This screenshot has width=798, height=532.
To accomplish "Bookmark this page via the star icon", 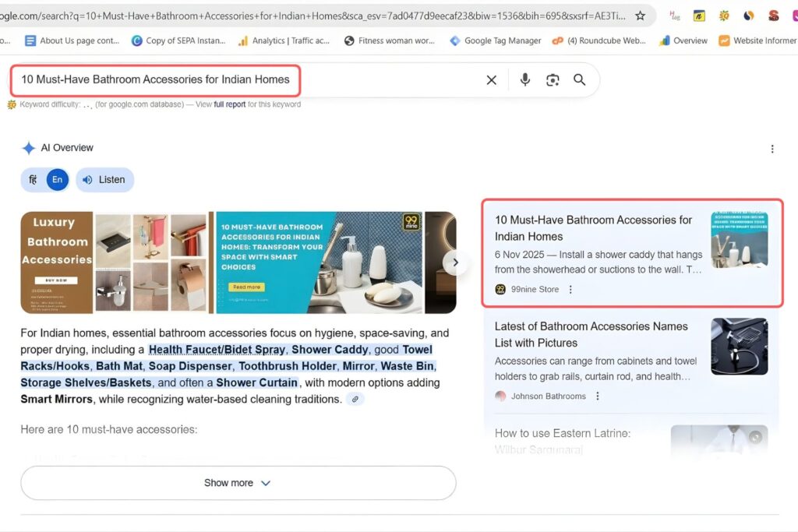I will coord(640,15).
